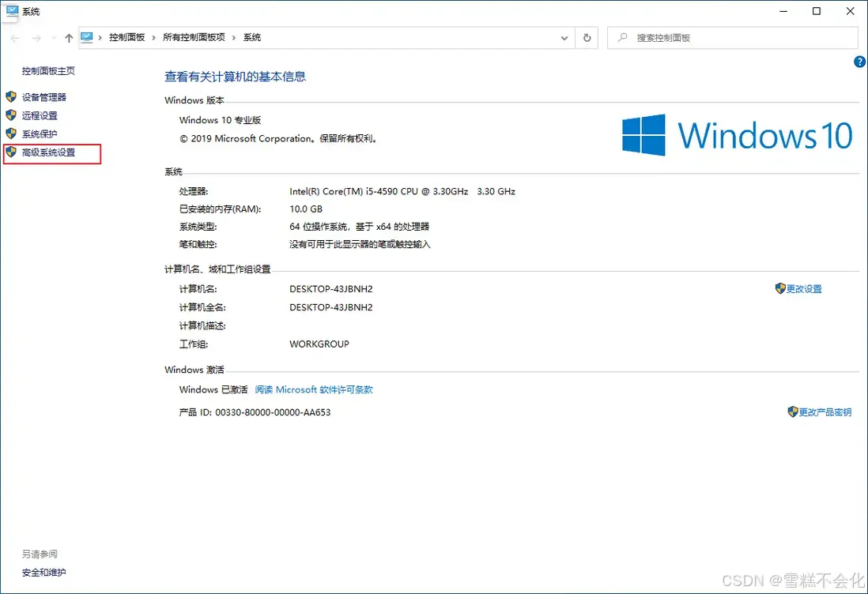Screen dimensions: 868x594
Task: Go up one level with up arrow
Action: click(x=69, y=38)
